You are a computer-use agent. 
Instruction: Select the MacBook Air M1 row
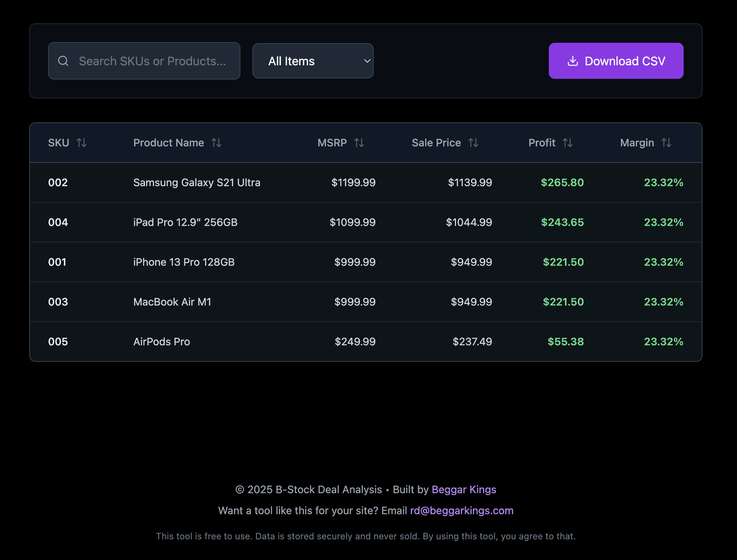(172, 302)
